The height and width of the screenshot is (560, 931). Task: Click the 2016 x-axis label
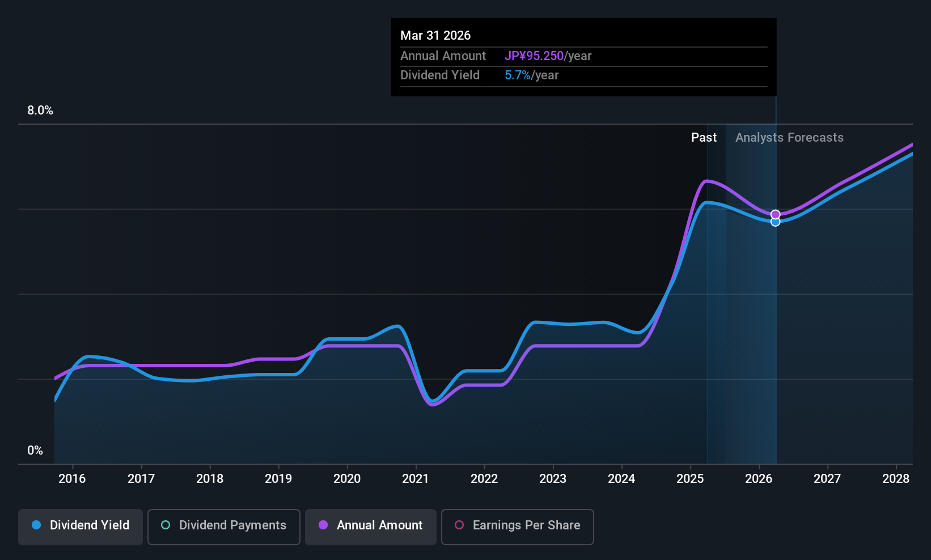[72, 479]
